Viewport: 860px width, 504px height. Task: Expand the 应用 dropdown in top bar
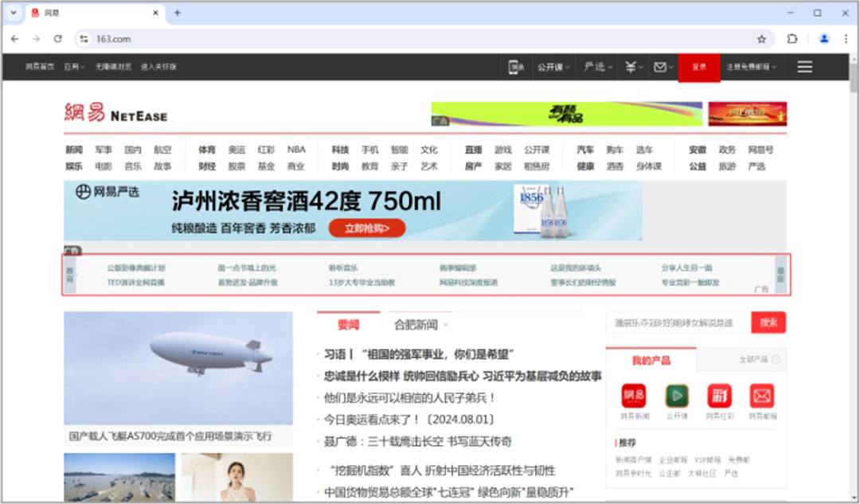74,67
